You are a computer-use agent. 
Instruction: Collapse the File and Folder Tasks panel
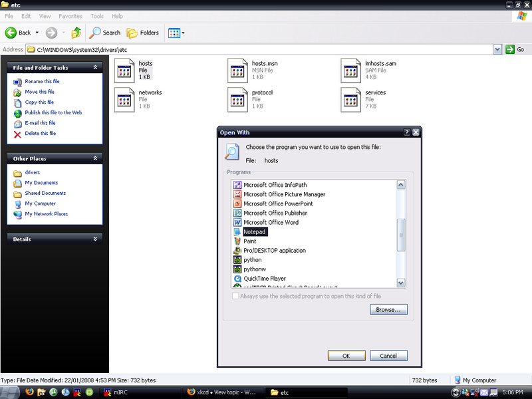point(95,68)
